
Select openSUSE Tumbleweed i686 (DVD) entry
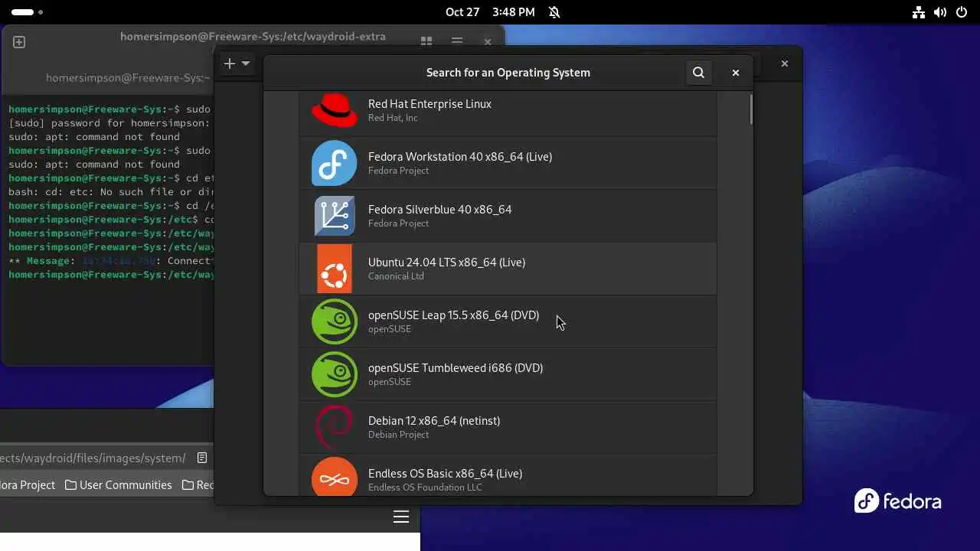pyautogui.click(x=508, y=374)
